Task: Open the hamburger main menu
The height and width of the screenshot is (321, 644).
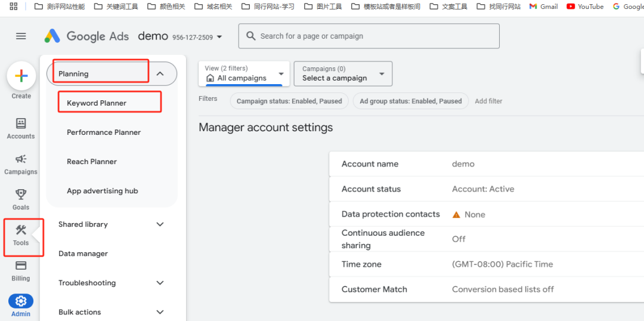Action: click(x=21, y=36)
